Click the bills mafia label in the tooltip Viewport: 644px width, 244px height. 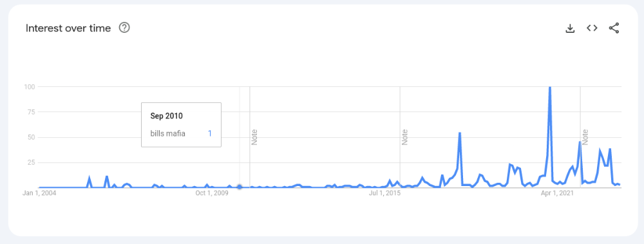click(x=167, y=133)
